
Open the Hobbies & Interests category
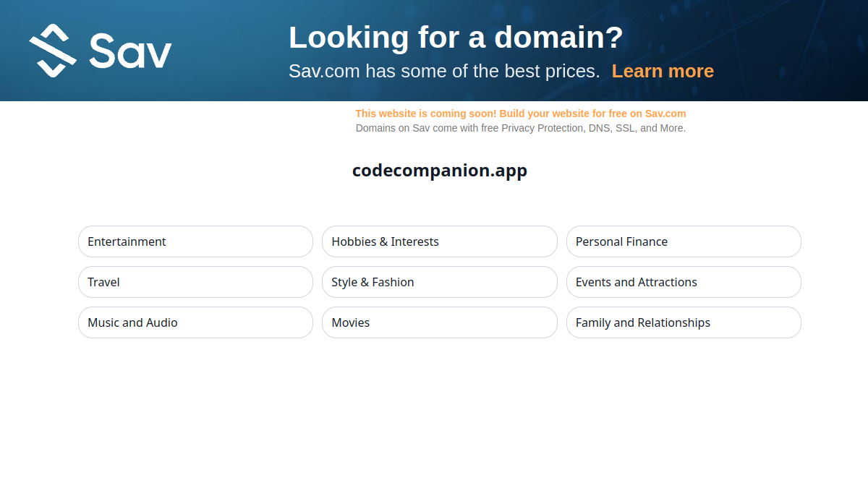pos(440,241)
